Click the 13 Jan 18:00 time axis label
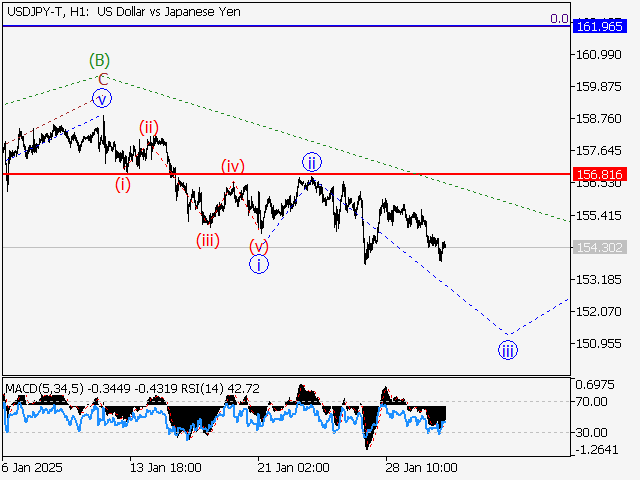 point(167,467)
